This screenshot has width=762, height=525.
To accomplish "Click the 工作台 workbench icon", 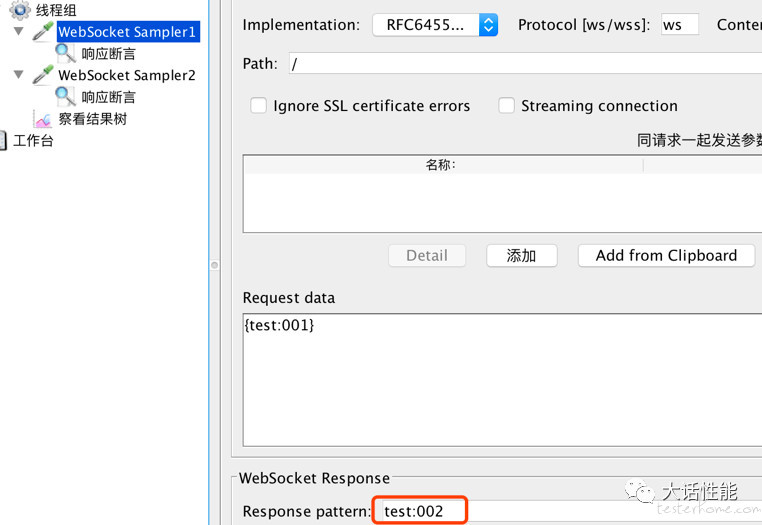I will point(3,140).
